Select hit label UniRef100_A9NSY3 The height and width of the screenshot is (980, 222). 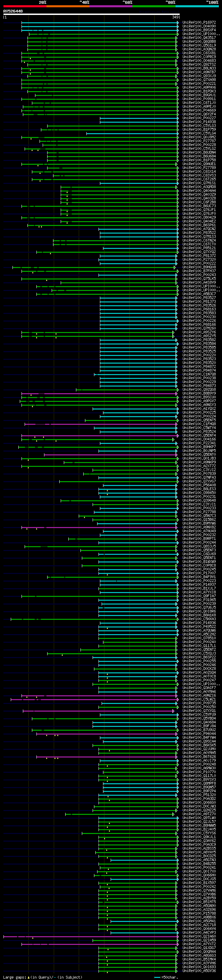pos(199,405)
